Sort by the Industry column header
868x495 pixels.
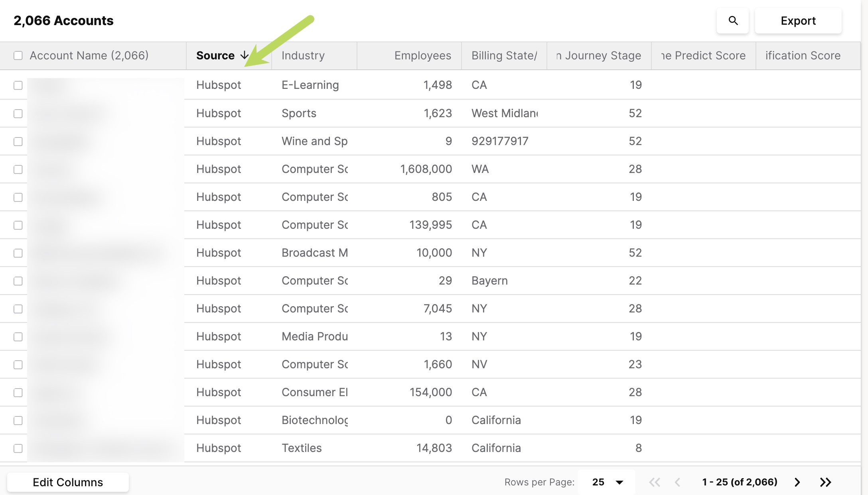pos(303,55)
